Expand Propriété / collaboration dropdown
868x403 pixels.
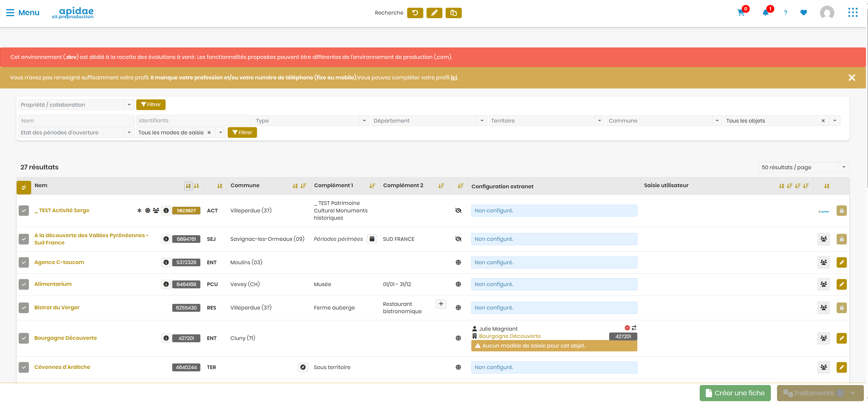pos(129,104)
